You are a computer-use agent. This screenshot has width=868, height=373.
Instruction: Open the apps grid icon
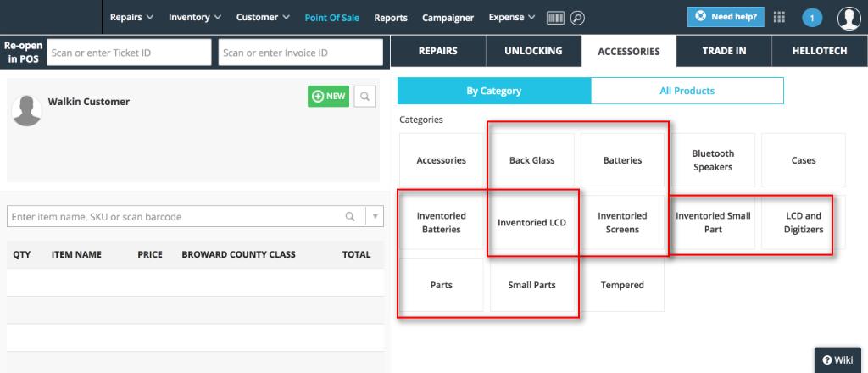[779, 17]
